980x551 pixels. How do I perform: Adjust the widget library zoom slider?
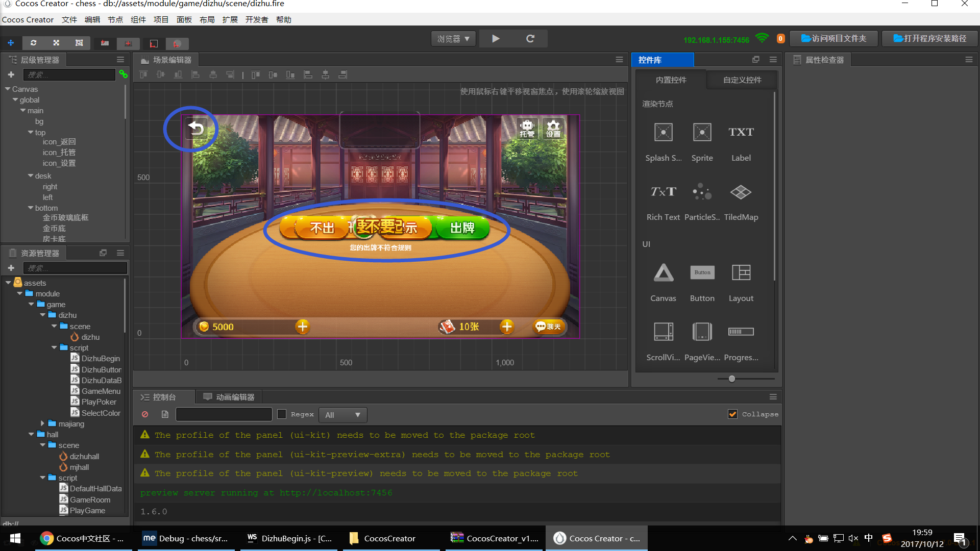(x=731, y=379)
